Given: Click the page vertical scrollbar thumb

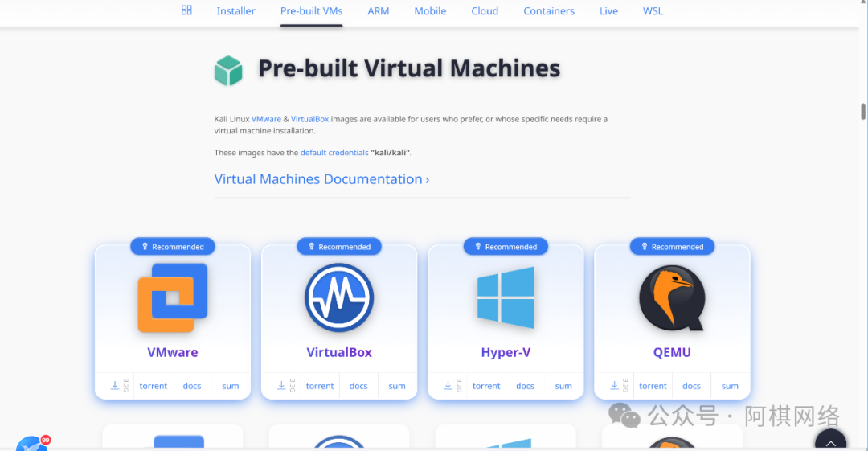Looking at the screenshot, I should point(863,111).
